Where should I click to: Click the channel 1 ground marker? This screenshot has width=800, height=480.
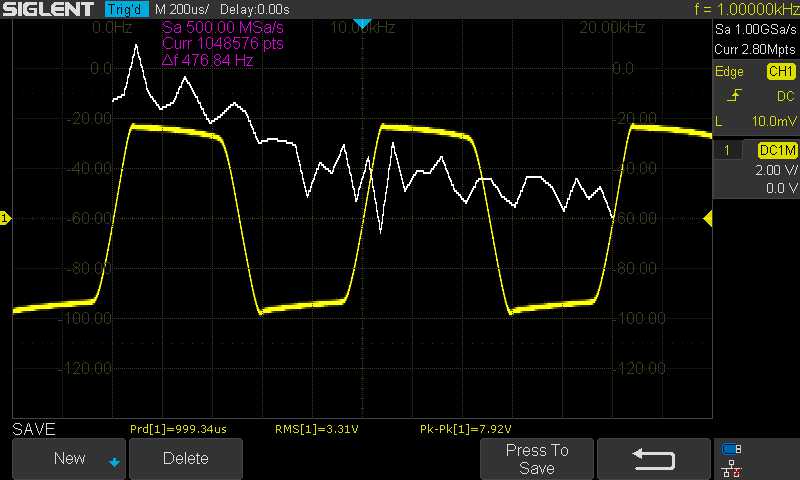[x=5, y=218]
